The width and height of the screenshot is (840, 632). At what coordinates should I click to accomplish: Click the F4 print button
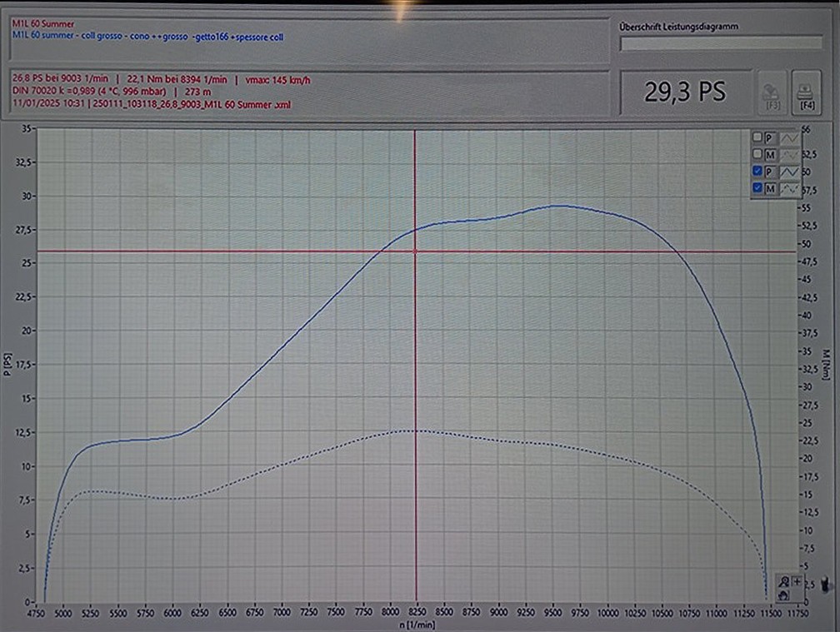click(806, 92)
